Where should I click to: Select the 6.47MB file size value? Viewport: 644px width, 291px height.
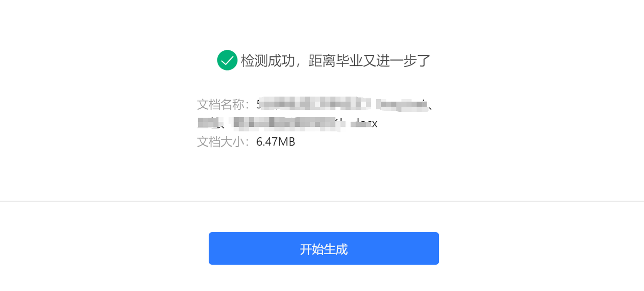coord(276,142)
